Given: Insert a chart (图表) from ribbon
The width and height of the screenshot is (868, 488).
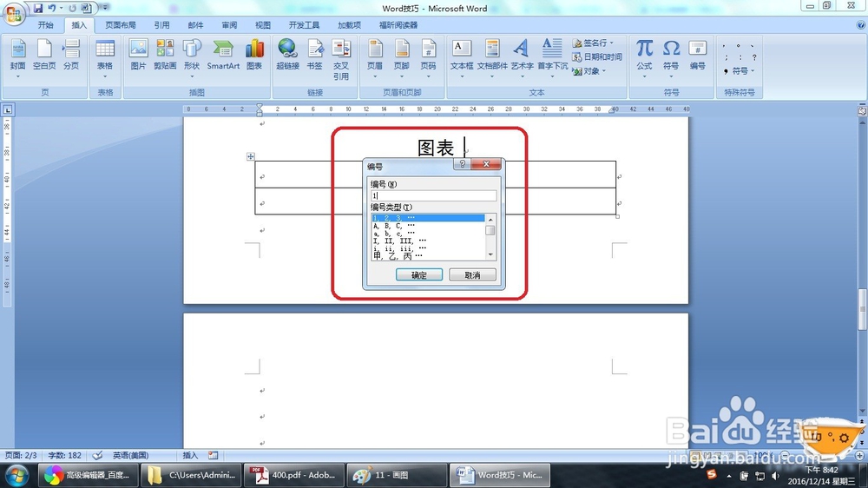Looking at the screenshot, I should click(254, 56).
